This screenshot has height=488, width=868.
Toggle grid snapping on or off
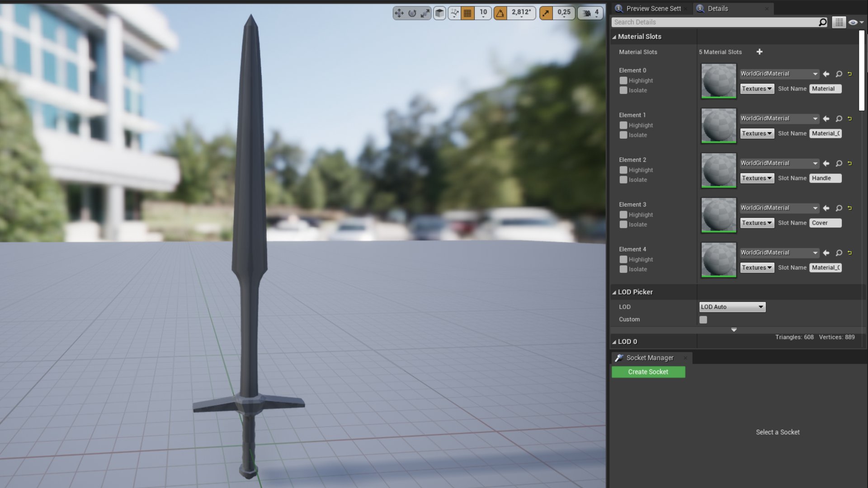[x=468, y=13]
